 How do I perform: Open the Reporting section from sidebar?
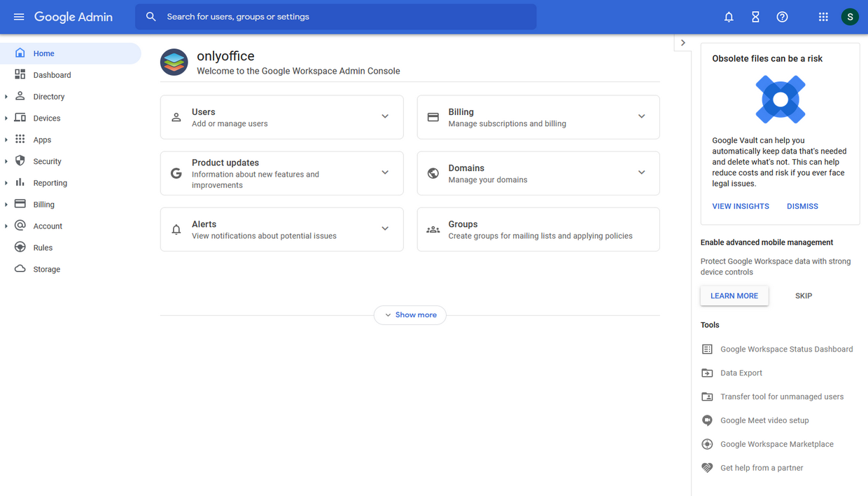[49, 182]
